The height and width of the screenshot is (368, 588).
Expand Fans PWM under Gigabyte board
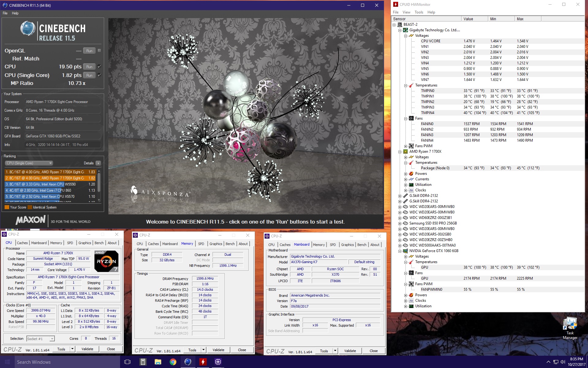coord(405,146)
